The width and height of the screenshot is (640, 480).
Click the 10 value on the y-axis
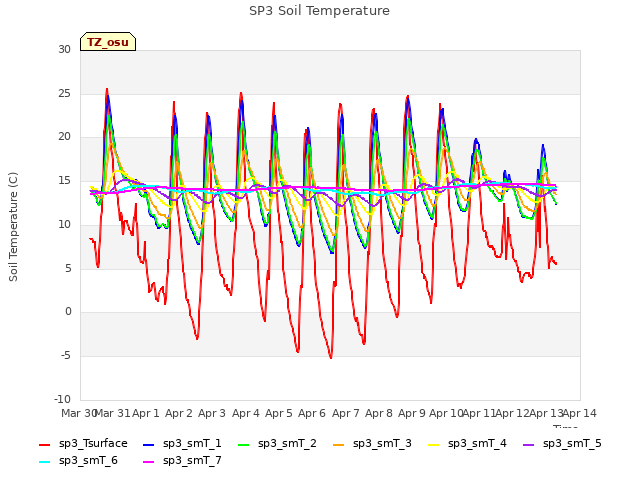click(64, 224)
